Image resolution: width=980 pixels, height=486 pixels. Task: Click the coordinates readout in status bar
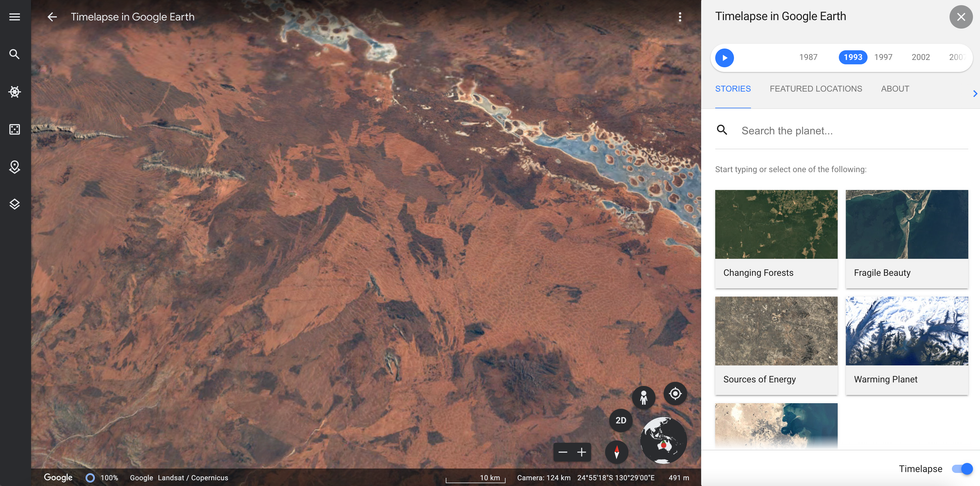[616, 478]
